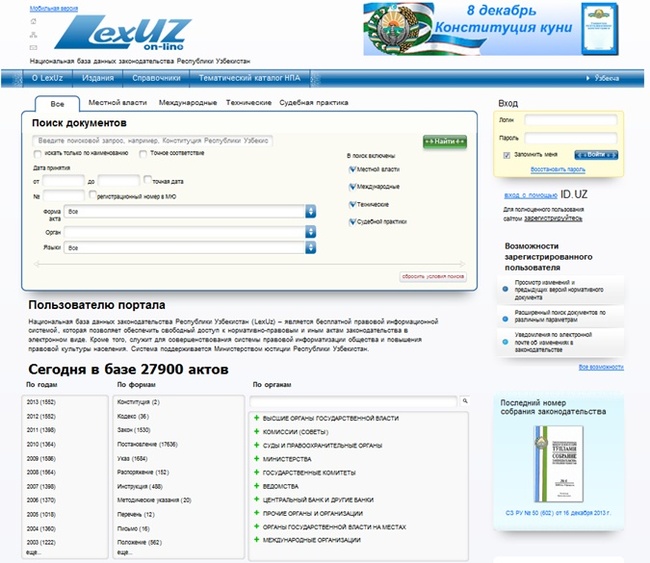
Task: Switch to the Международные tab
Action: coord(188,102)
